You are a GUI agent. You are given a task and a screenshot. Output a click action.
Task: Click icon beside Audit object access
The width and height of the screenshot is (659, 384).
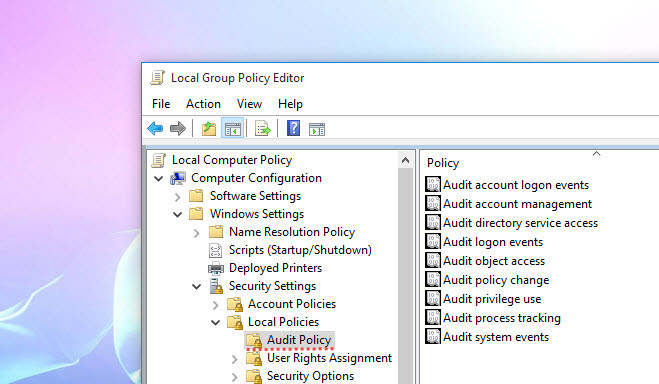coord(432,260)
